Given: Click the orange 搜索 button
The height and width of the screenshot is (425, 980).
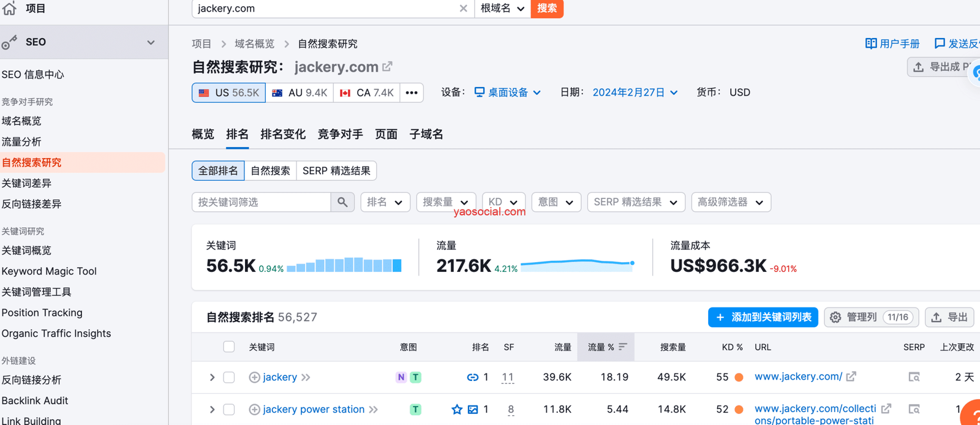Looking at the screenshot, I should tap(547, 9).
